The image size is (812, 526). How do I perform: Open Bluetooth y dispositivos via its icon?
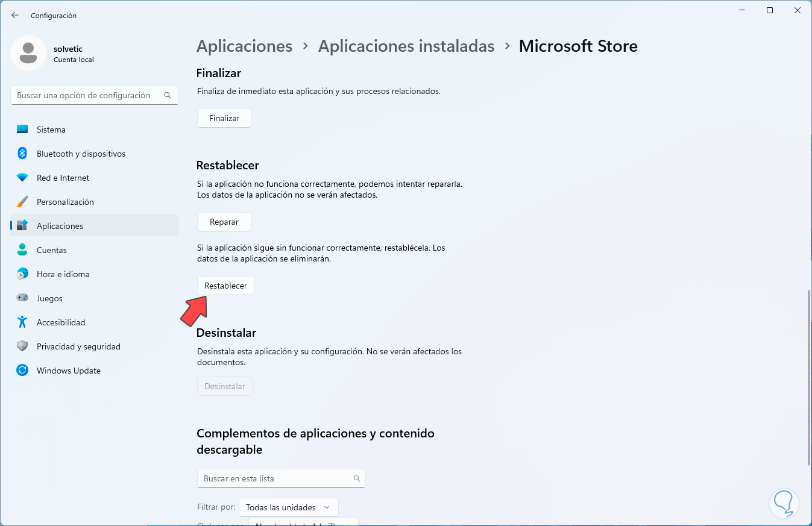pos(22,154)
